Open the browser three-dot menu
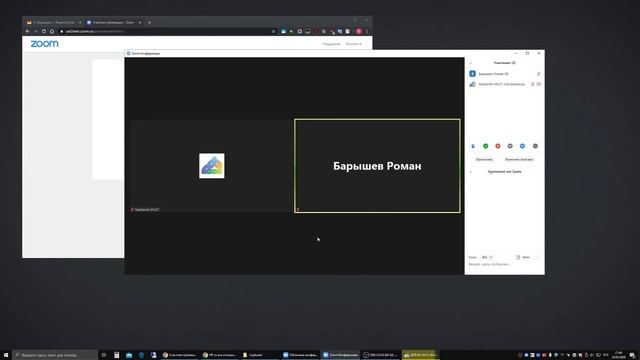Image resolution: width=640 pixels, height=360 pixels. tap(367, 31)
